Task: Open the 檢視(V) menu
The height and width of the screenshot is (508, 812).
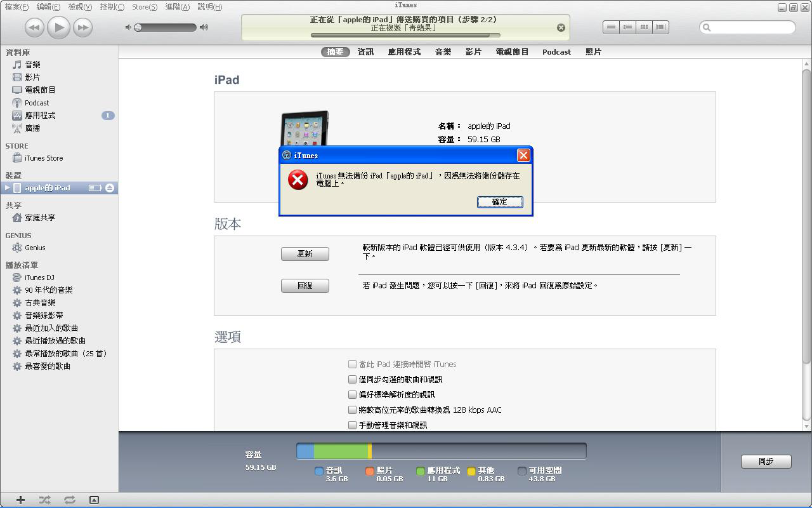Action: [x=80, y=7]
